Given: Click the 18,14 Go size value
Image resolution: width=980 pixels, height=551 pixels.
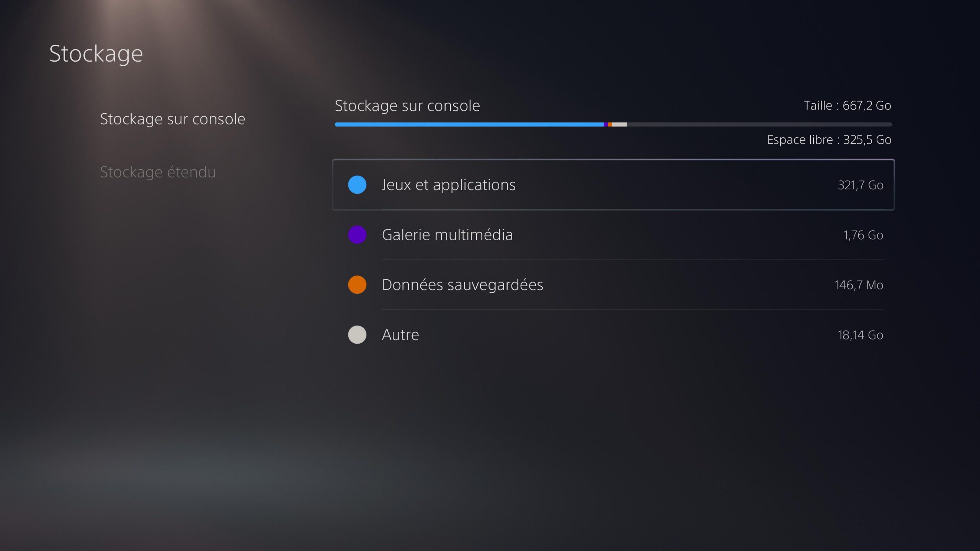Looking at the screenshot, I should (860, 335).
